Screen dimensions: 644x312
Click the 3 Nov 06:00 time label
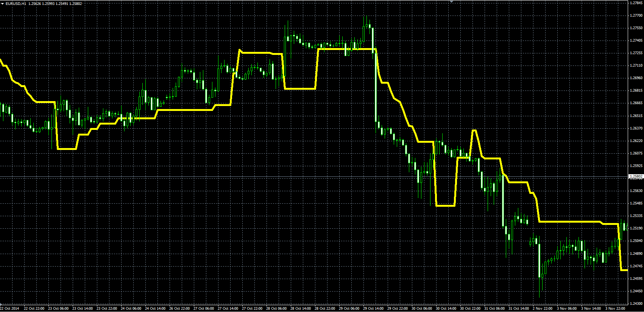click(567, 309)
